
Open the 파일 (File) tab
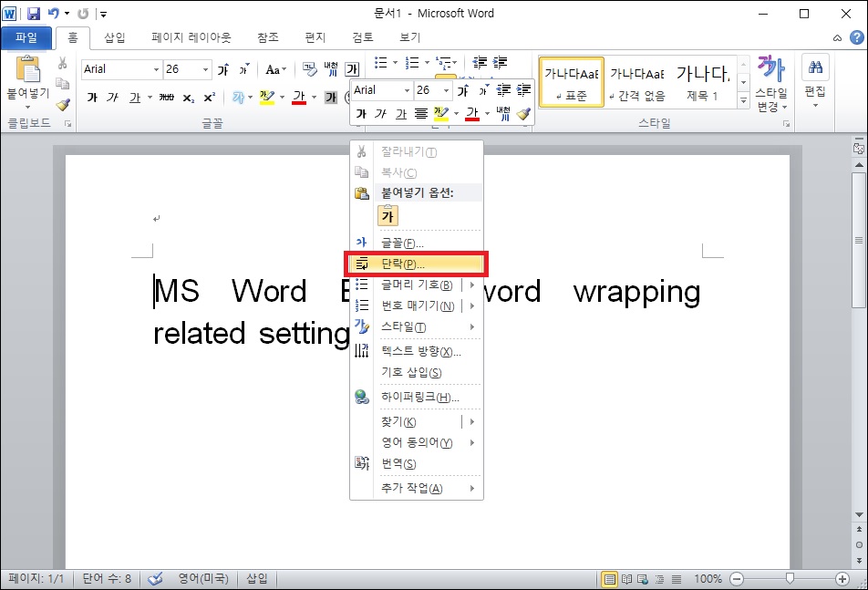26,37
